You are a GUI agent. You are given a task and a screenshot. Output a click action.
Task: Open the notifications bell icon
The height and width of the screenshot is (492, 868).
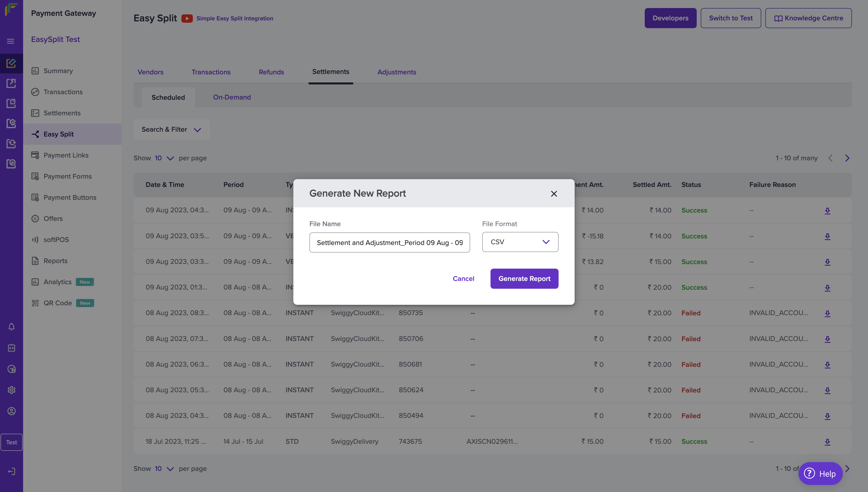[x=12, y=327]
